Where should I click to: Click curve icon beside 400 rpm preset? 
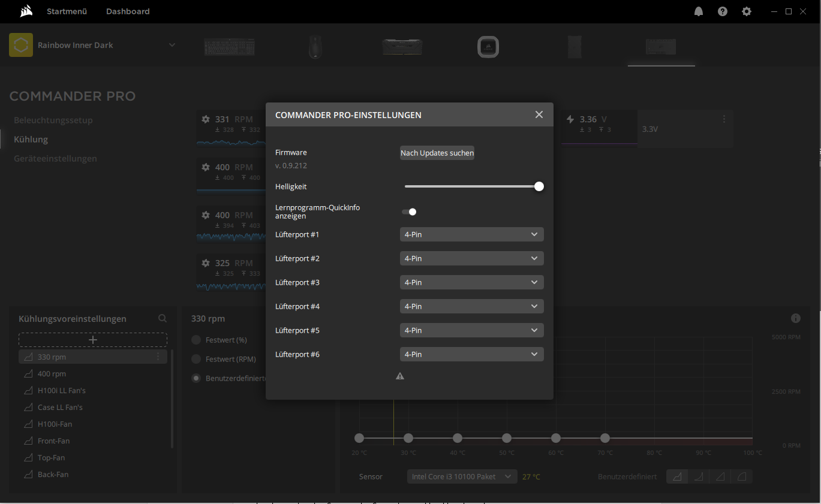28,374
